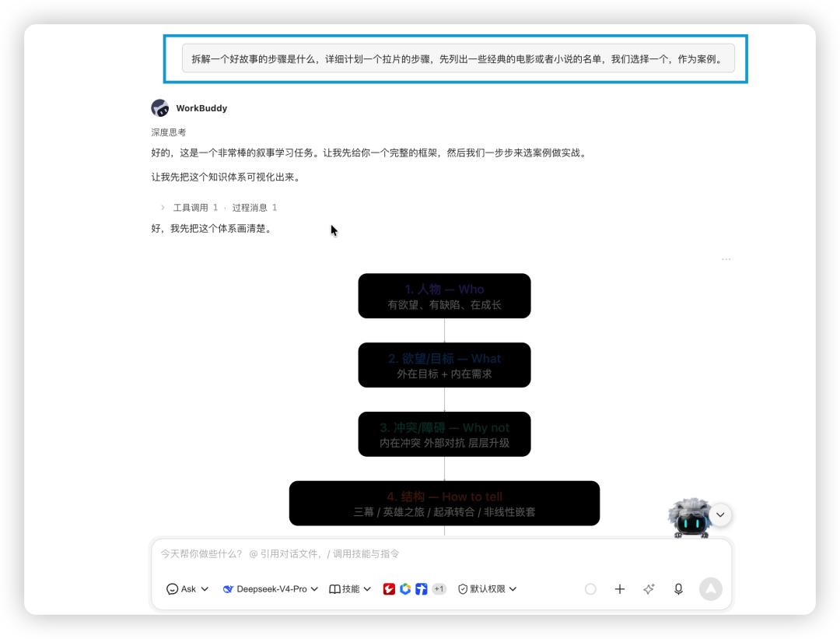Click the WorkBuddy avatar icon
Image resolution: width=840 pixels, height=639 pixels.
pyautogui.click(x=160, y=107)
